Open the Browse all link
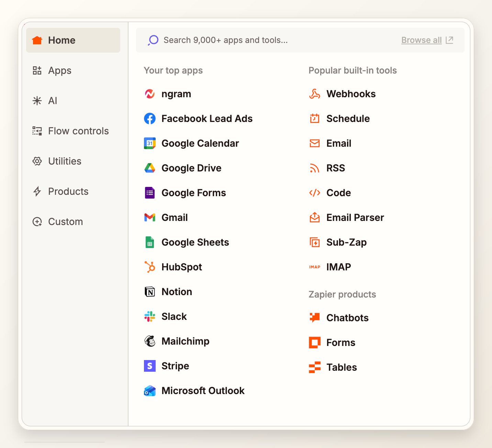 tap(422, 40)
